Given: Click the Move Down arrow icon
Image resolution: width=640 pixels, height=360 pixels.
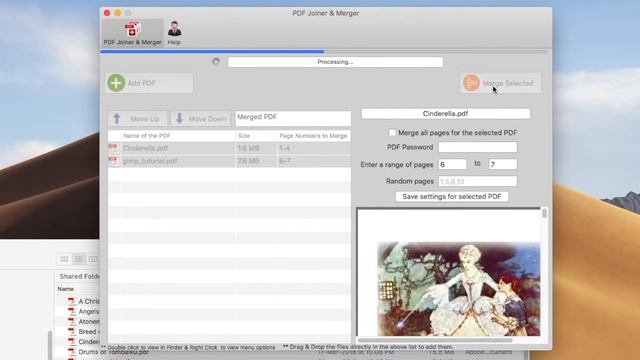Looking at the screenshot, I should point(179,119).
